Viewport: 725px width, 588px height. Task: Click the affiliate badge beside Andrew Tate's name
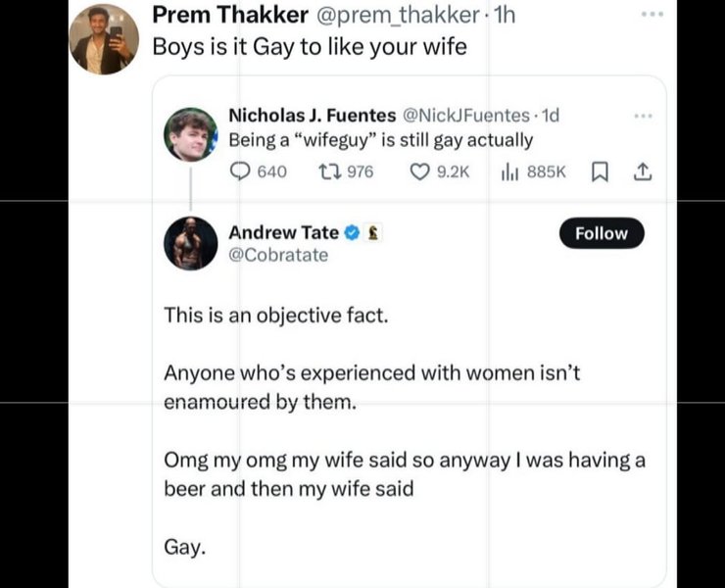pyautogui.click(x=372, y=232)
